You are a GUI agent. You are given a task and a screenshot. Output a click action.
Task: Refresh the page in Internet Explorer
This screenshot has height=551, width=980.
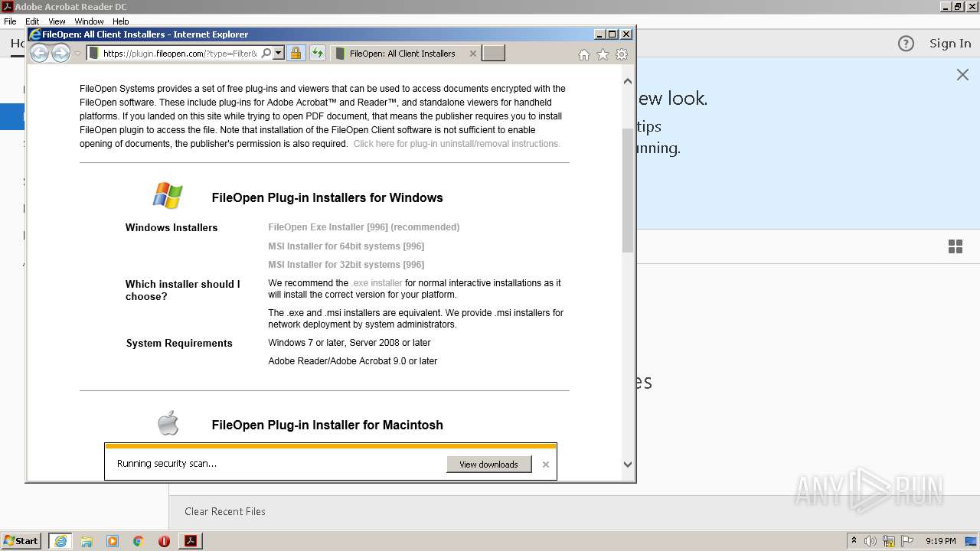(317, 54)
